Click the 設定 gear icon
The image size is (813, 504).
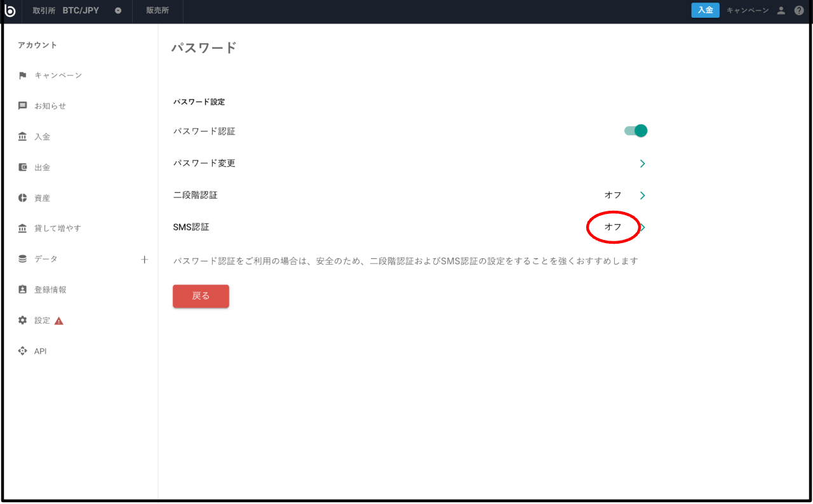[x=23, y=321]
